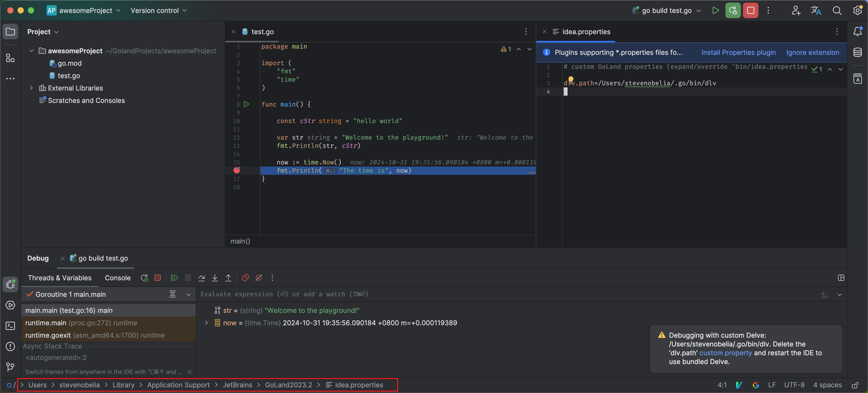The height and width of the screenshot is (393, 868).
Task: Open Search Everywhere magnifier icon
Action: click(837, 10)
